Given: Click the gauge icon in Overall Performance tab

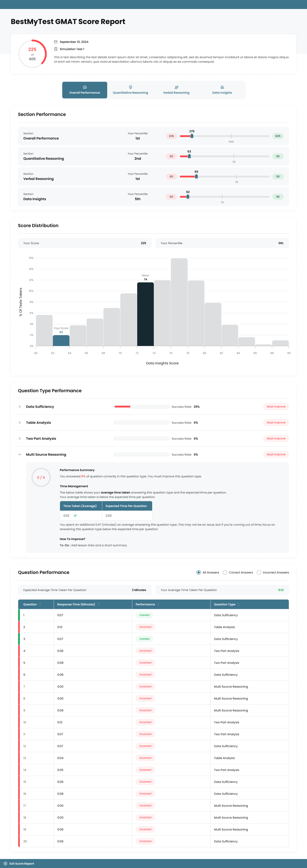Looking at the screenshot, I should pos(85,87).
